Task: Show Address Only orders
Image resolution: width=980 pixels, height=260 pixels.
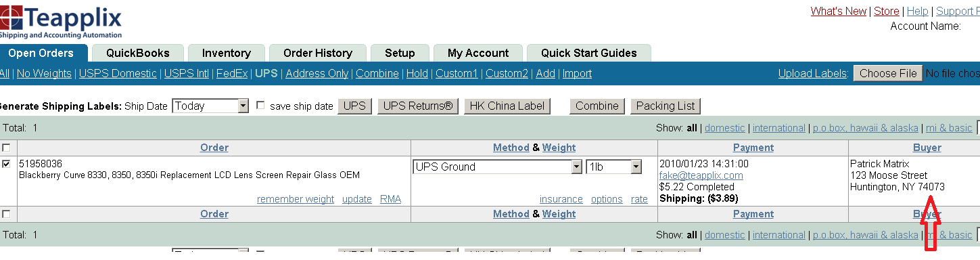Action: [317, 73]
